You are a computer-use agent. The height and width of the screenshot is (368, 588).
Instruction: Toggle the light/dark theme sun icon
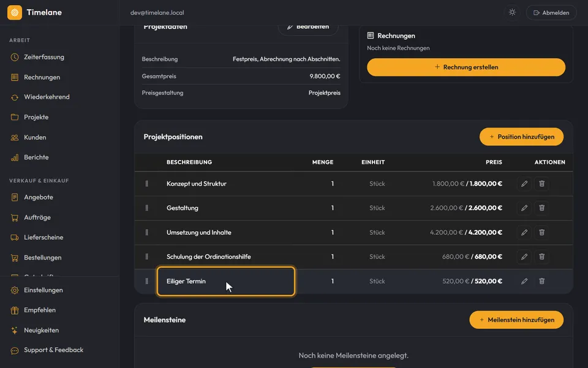coord(512,12)
